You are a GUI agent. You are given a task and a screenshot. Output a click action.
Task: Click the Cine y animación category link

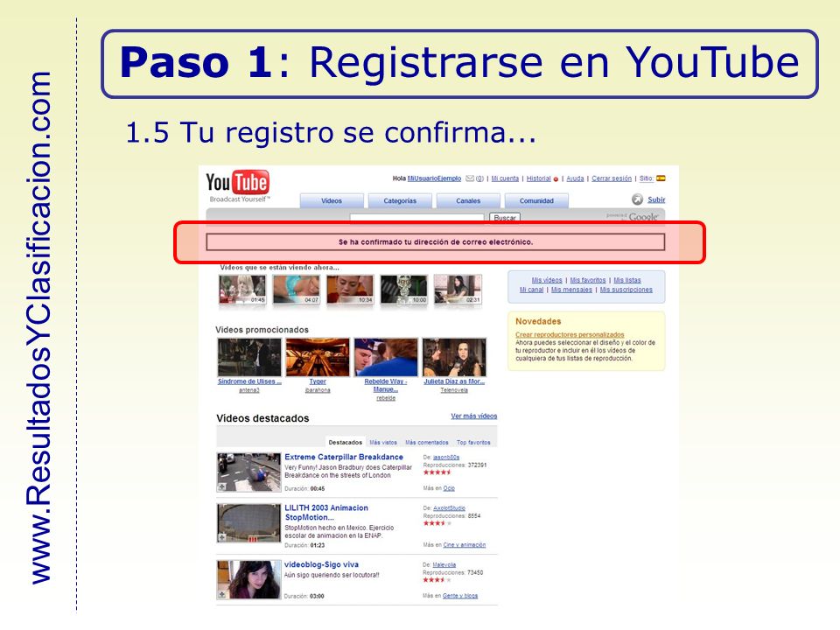465,545
